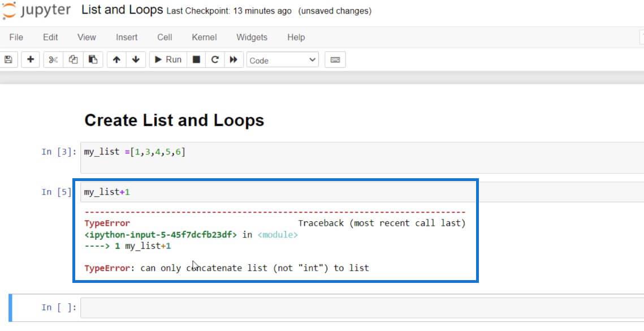
Task: Restart the kernel with circular arrow icon
Action: pyautogui.click(x=215, y=59)
